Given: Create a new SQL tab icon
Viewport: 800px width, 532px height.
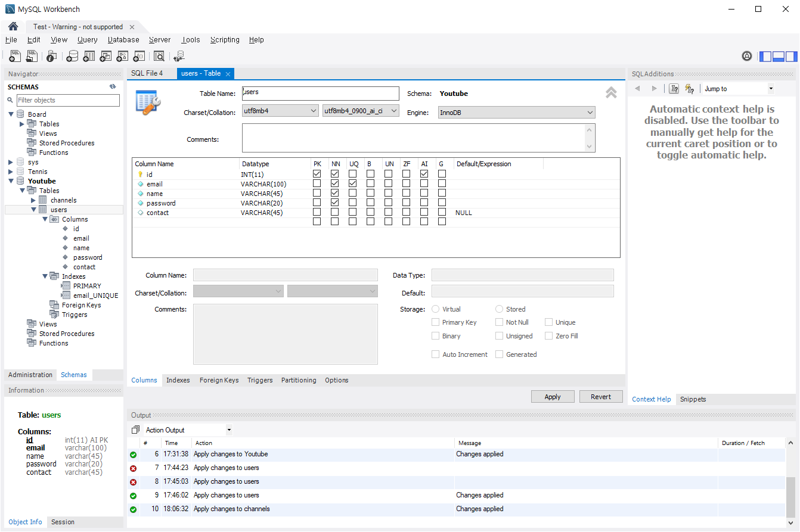Looking at the screenshot, I should [x=15, y=56].
